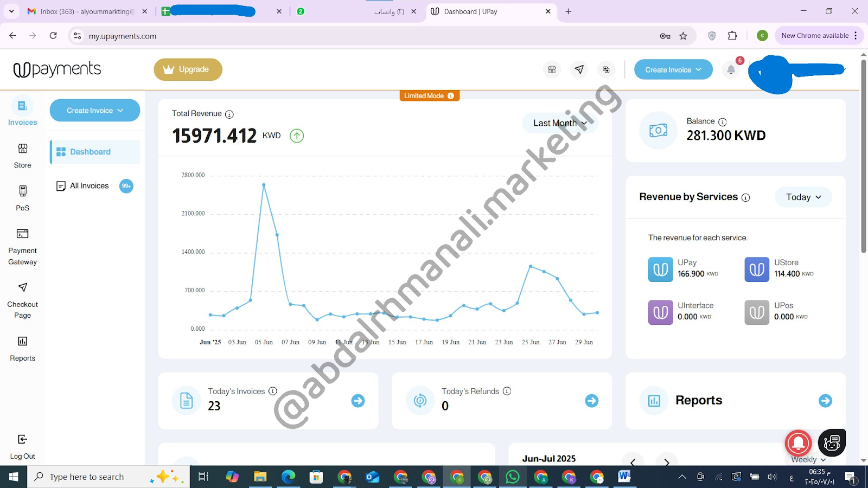
Task: Click the UStore service icon
Action: (757, 269)
